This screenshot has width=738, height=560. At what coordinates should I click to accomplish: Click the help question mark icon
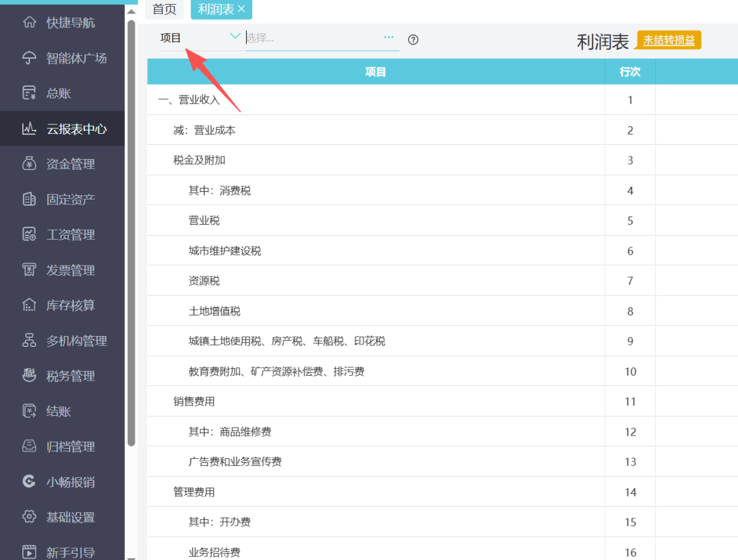[413, 40]
